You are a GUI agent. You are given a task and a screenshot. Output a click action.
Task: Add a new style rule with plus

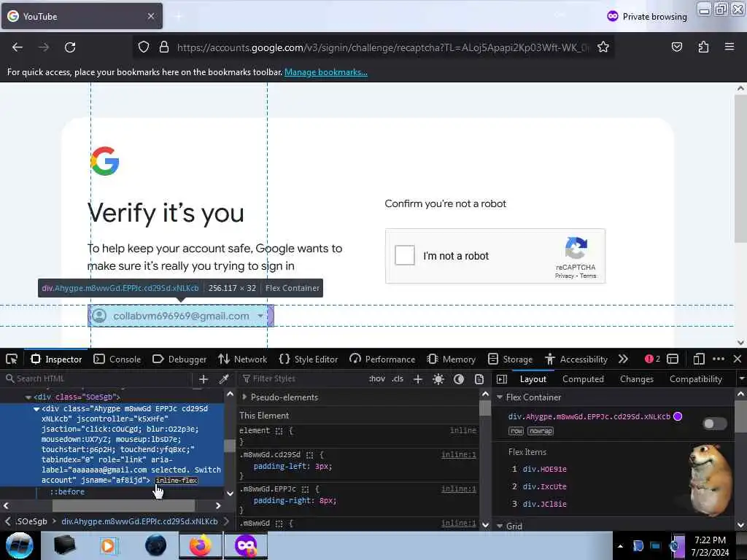(418, 379)
